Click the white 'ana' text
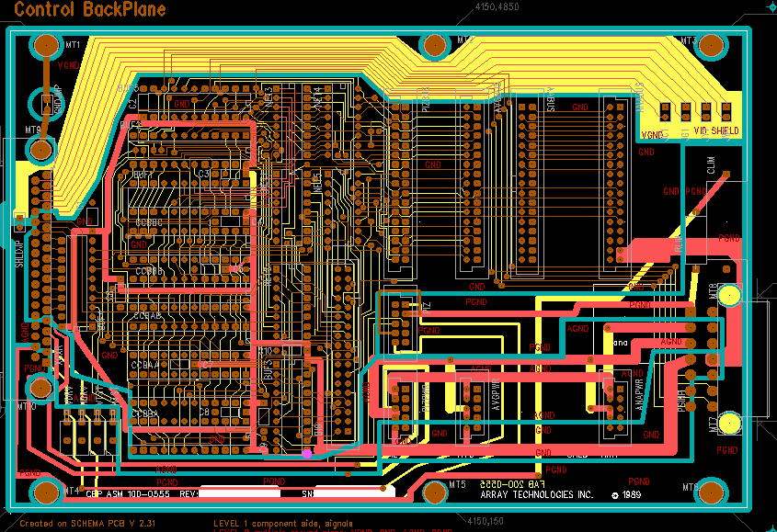Screen dimensions: 777x532 pyautogui.click(x=621, y=343)
